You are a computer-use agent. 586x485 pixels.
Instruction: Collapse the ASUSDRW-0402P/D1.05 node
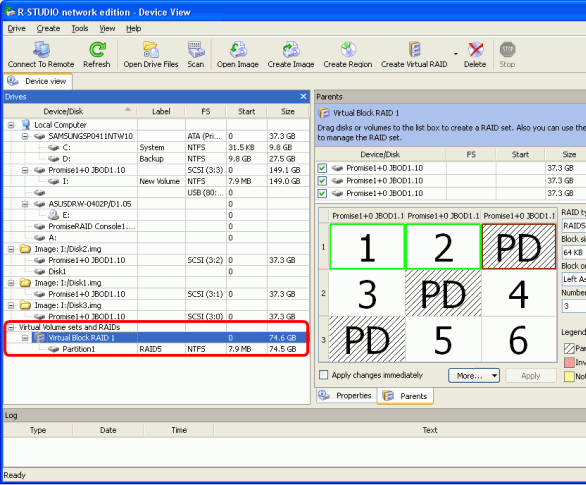25,204
